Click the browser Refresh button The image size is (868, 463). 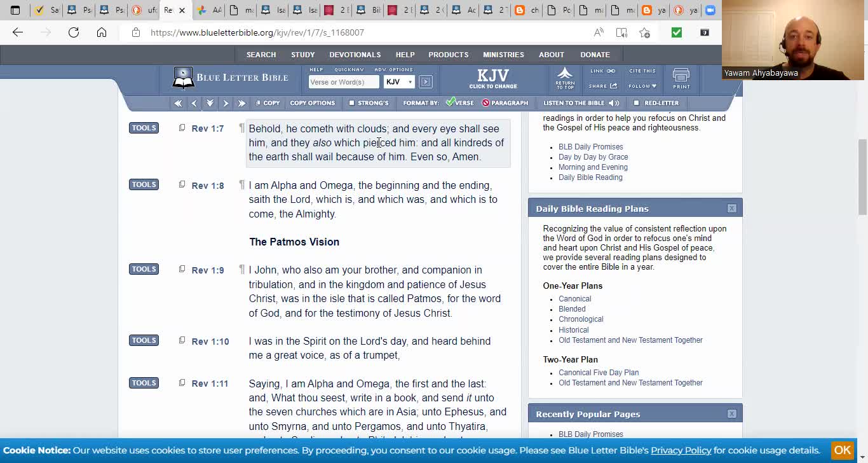pyautogui.click(x=74, y=32)
